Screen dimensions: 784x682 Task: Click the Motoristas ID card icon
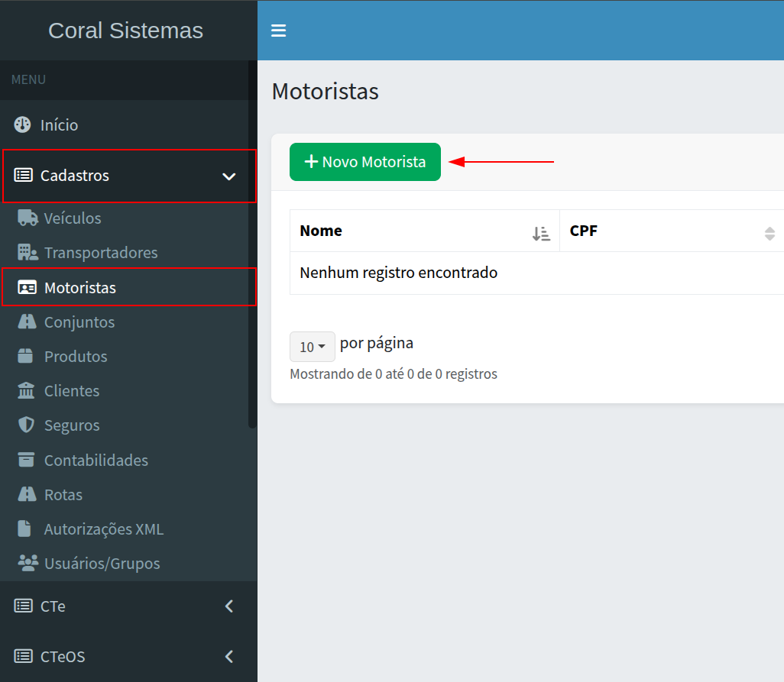pyautogui.click(x=28, y=288)
